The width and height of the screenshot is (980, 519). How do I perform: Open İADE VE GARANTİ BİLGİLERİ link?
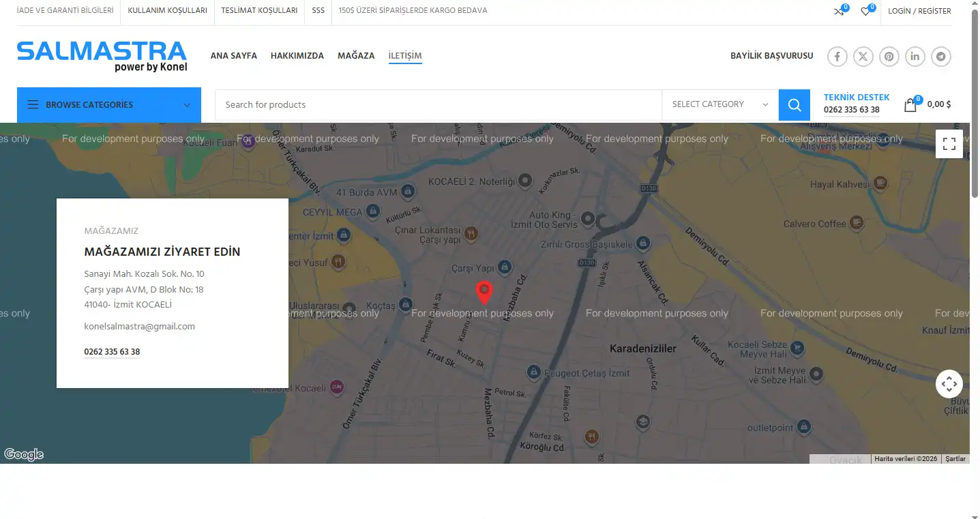65,11
